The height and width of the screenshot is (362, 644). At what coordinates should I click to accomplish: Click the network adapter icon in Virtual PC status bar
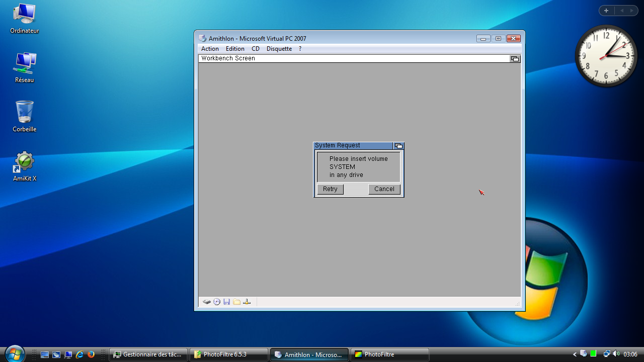pyautogui.click(x=247, y=302)
